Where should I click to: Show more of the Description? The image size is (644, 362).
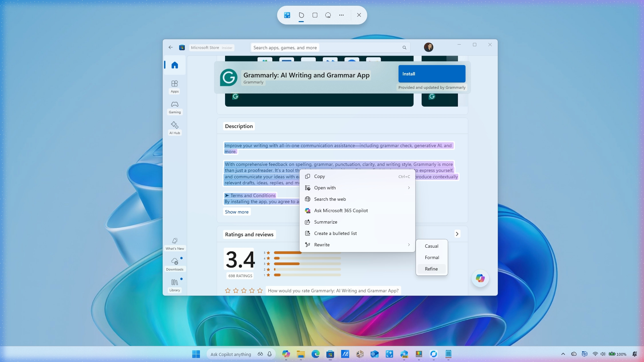(237, 212)
